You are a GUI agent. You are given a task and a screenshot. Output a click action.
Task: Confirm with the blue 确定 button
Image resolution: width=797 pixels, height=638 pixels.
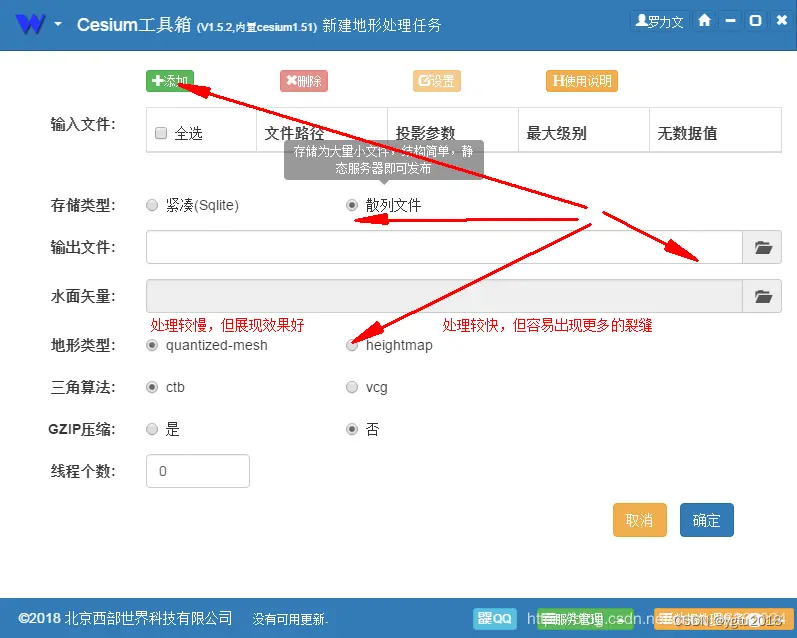(707, 520)
